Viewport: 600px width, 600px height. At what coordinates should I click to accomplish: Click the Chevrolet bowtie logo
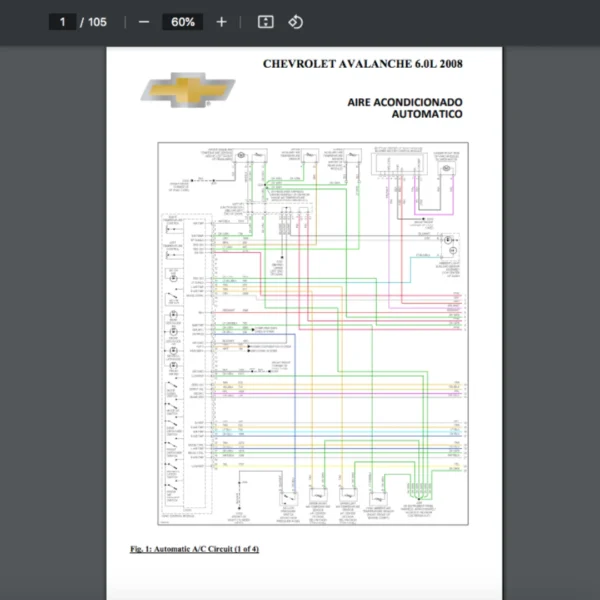tap(187, 90)
